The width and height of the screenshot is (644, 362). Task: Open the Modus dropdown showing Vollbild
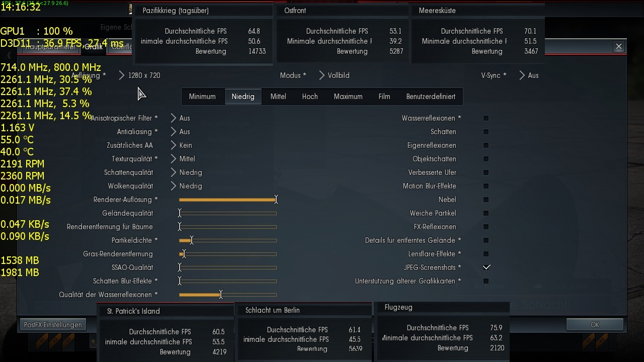point(335,75)
